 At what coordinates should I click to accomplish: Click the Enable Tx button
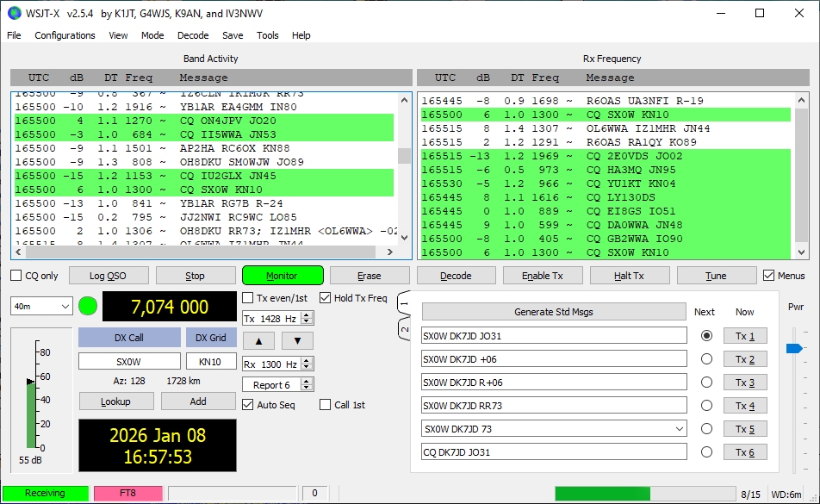pyautogui.click(x=543, y=276)
